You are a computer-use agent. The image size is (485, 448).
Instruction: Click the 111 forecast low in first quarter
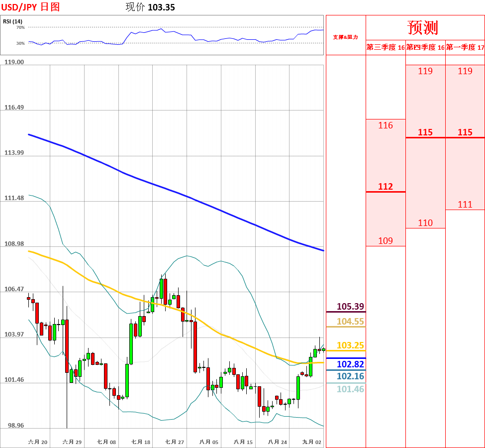465,205
